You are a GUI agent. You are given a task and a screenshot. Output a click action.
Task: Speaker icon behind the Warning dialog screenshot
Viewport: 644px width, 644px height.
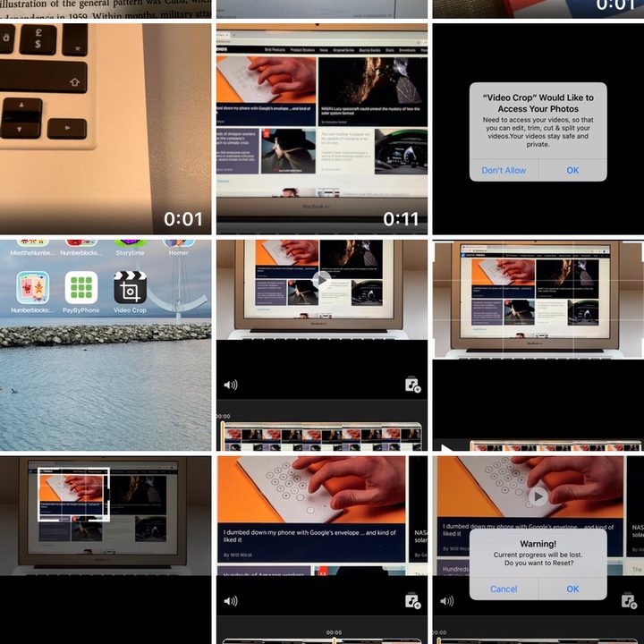pyautogui.click(x=446, y=601)
